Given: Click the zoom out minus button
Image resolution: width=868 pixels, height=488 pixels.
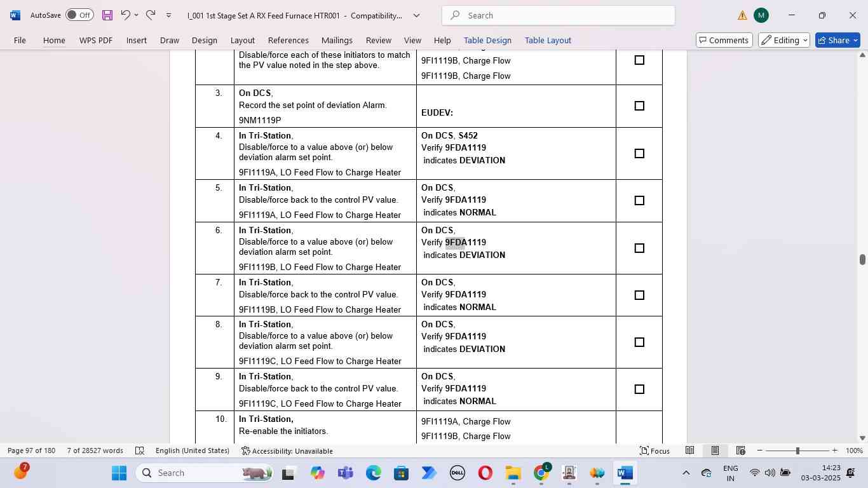Looking at the screenshot, I should pyautogui.click(x=759, y=451).
